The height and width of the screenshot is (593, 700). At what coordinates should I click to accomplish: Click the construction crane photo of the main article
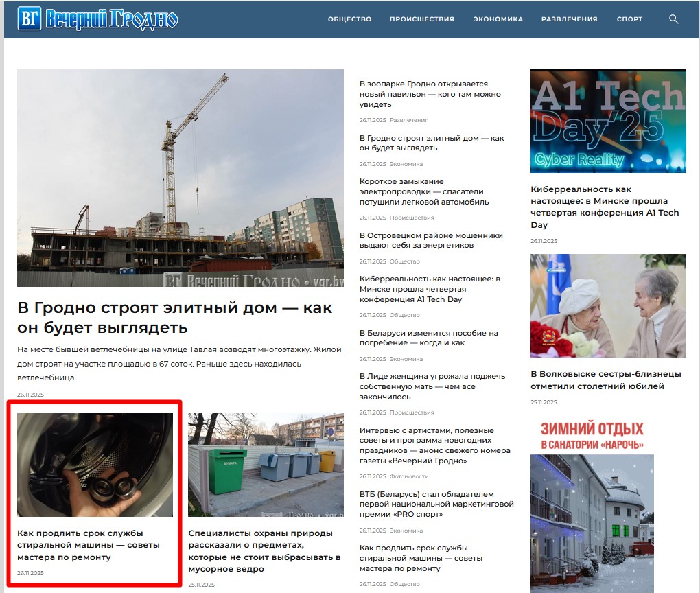coord(180,177)
